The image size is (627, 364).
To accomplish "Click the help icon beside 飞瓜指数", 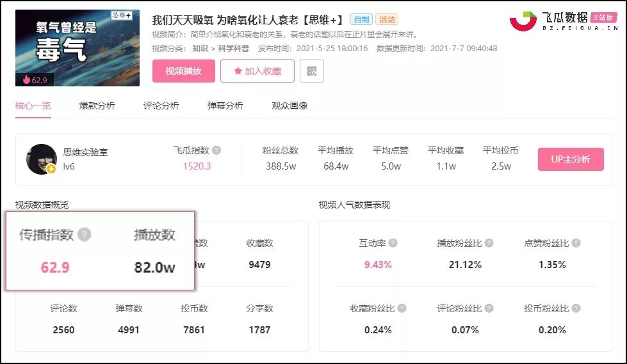I will coord(216,150).
